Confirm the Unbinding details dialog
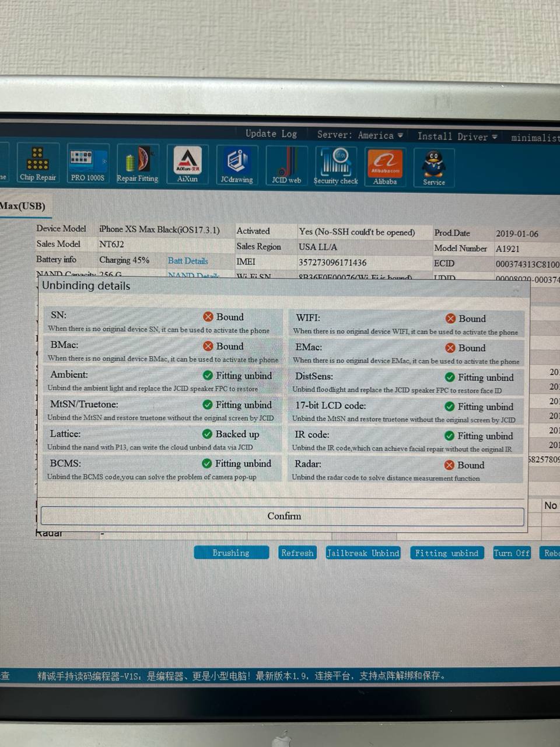Screen dimensions: 560x747 (x=282, y=516)
